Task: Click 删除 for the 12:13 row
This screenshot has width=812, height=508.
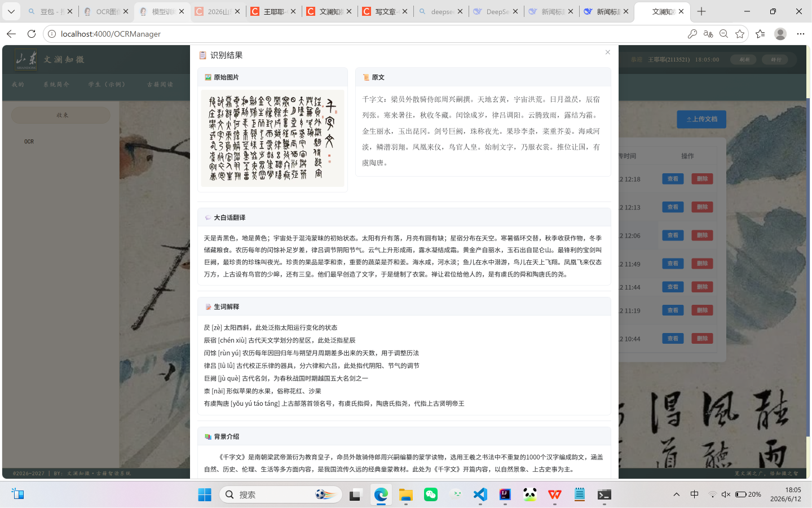Action: click(702, 207)
